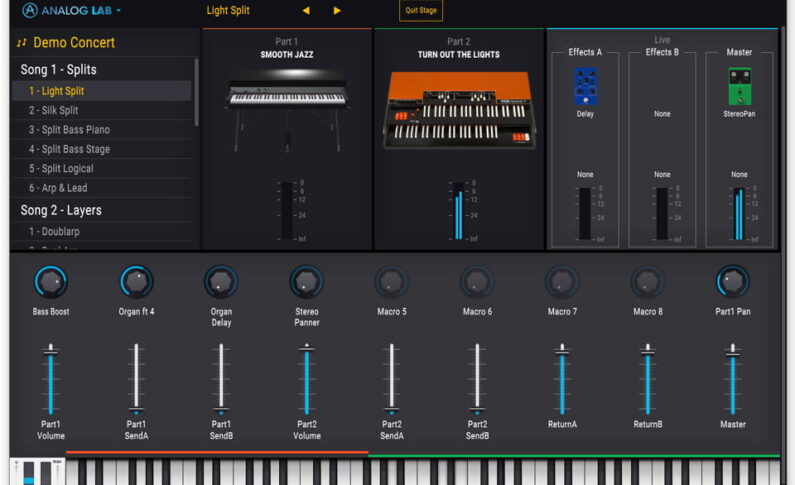
Task: Click the Part 2 level meter
Action: [458, 210]
